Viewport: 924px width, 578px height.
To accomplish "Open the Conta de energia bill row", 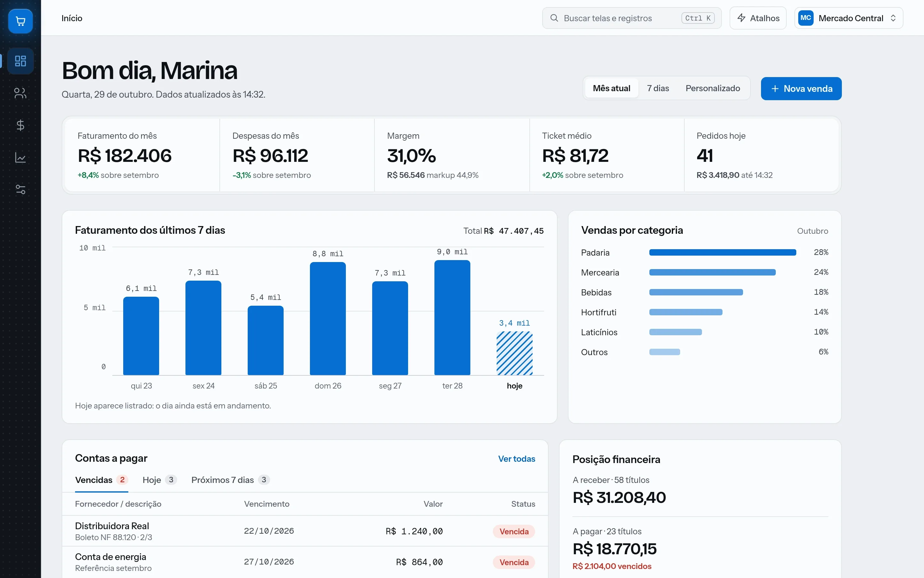I will click(x=305, y=562).
